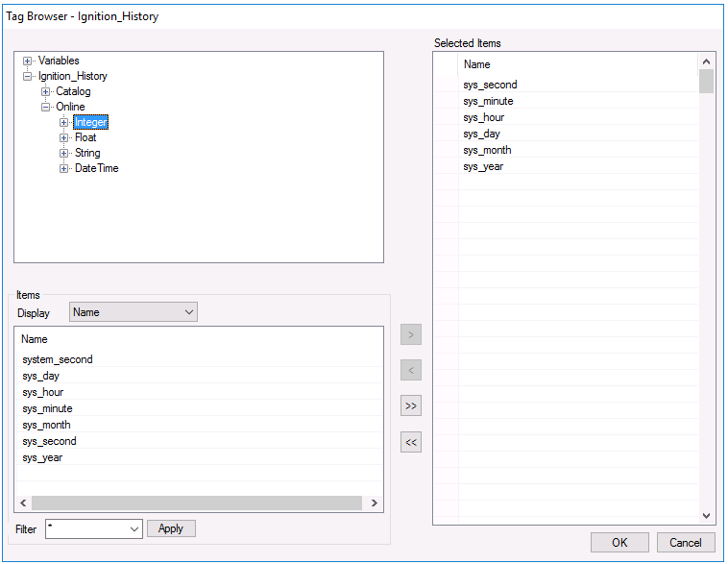Expand the Float node
The width and height of the screenshot is (728, 564).
[63, 137]
